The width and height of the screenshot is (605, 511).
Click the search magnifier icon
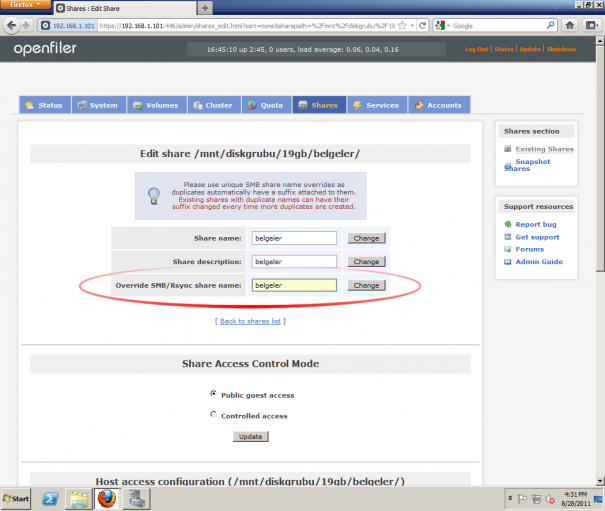click(x=550, y=25)
